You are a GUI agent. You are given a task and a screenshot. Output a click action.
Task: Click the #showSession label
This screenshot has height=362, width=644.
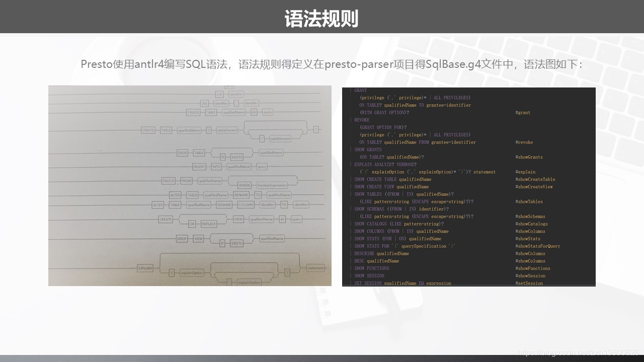[x=530, y=276]
